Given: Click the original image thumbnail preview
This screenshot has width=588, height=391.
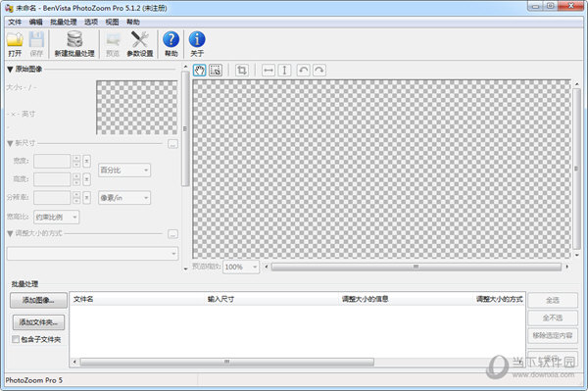Looking at the screenshot, I should pos(137,108).
